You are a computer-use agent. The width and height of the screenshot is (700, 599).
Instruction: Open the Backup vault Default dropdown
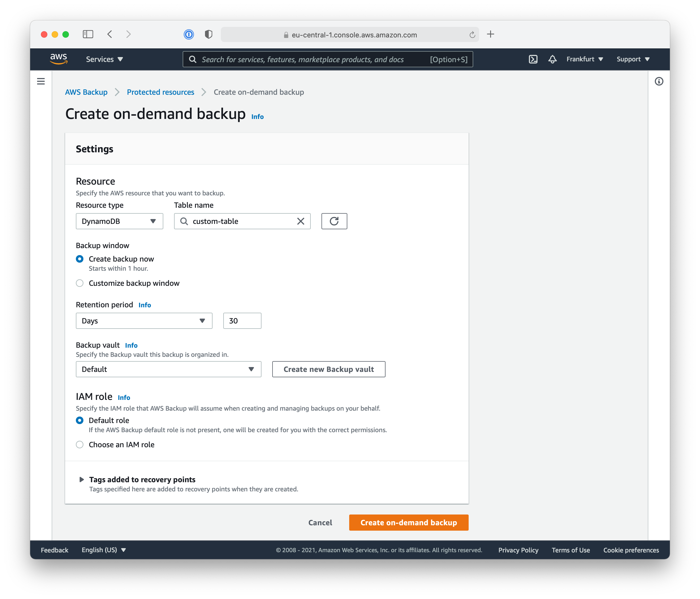(x=169, y=369)
